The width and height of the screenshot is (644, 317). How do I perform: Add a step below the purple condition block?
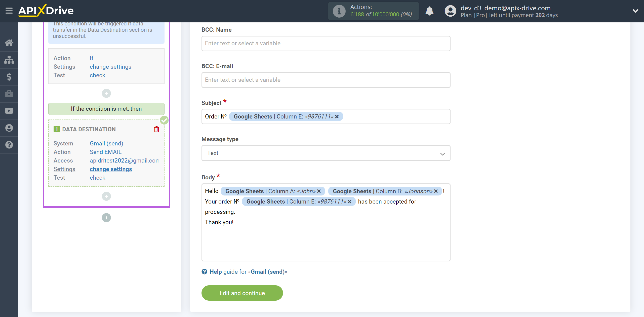click(106, 218)
